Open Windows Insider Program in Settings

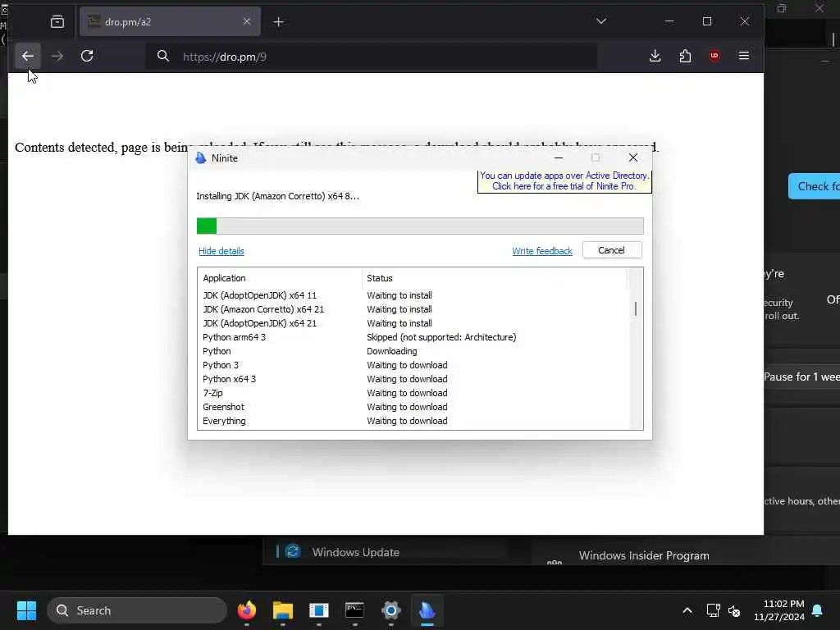click(644, 555)
